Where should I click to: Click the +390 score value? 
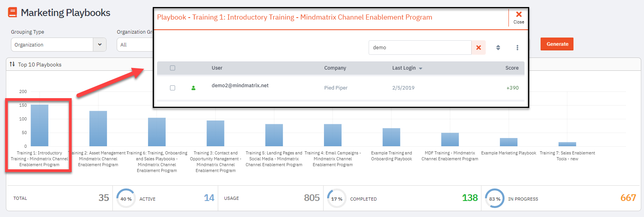(x=512, y=88)
